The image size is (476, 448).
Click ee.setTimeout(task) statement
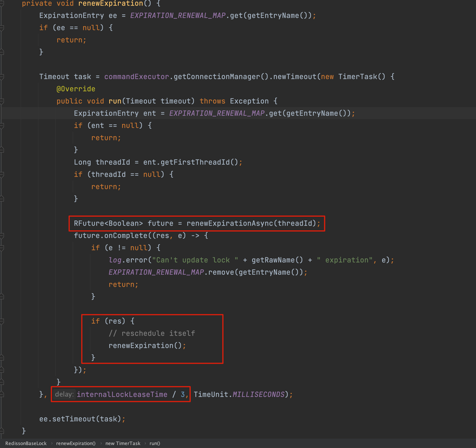click(82, 419)
